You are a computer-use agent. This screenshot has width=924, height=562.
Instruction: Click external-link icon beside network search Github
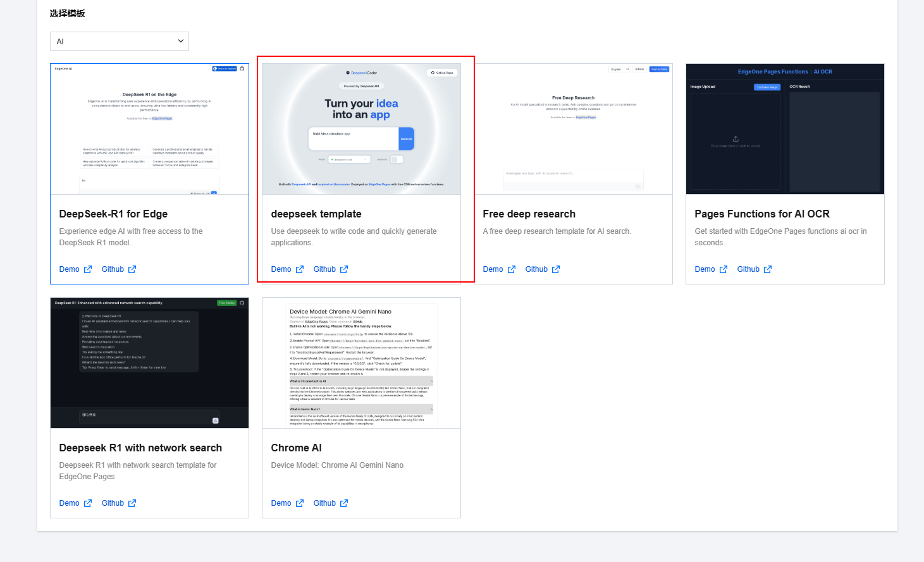click(x=132, y=503)
